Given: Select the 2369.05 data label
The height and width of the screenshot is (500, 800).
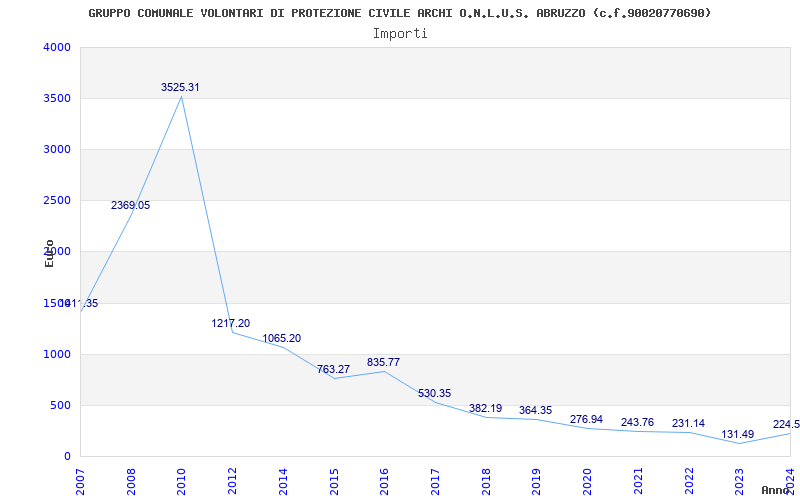Looking at the screenshot, I should (131, 206).
